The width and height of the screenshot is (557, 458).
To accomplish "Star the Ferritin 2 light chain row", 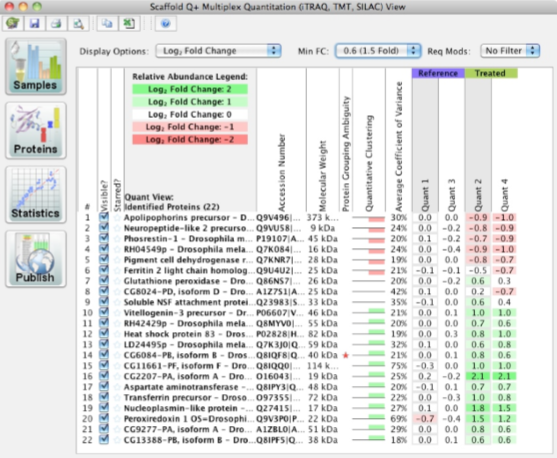I will point(117,270).
